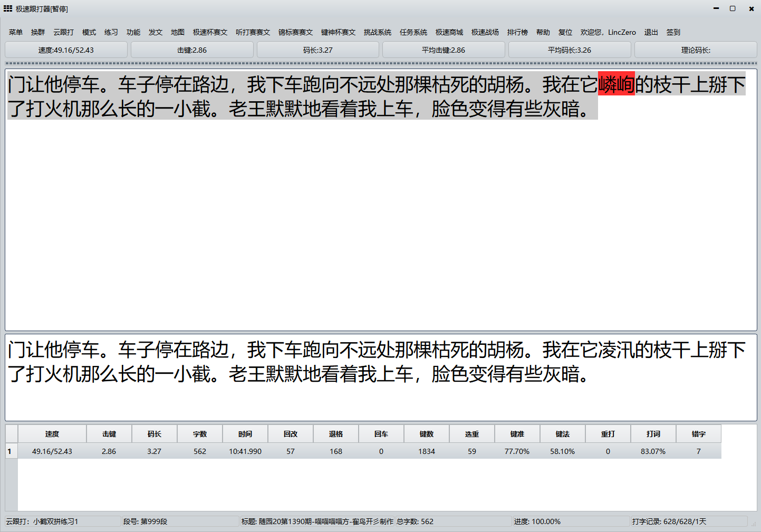Screen dimensions: 761x532
Task: Select the 云跟打 menu item
Action: pyautogui.click(x=64, y=32)
